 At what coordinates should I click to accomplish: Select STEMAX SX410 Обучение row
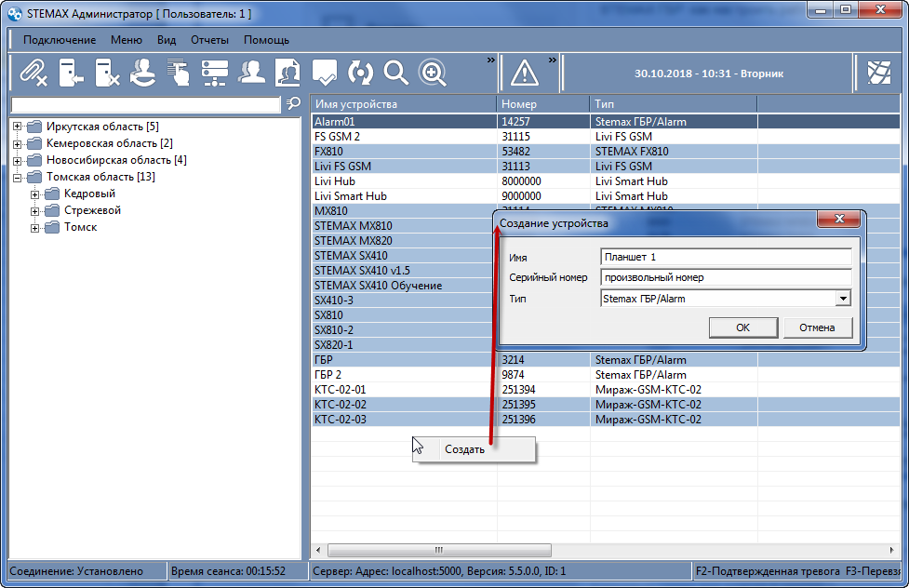coord(404,286)
